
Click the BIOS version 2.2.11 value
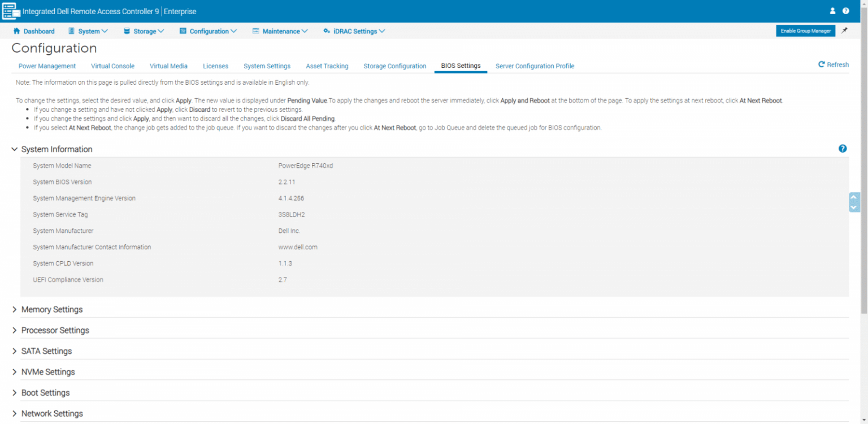click(287, 182)
